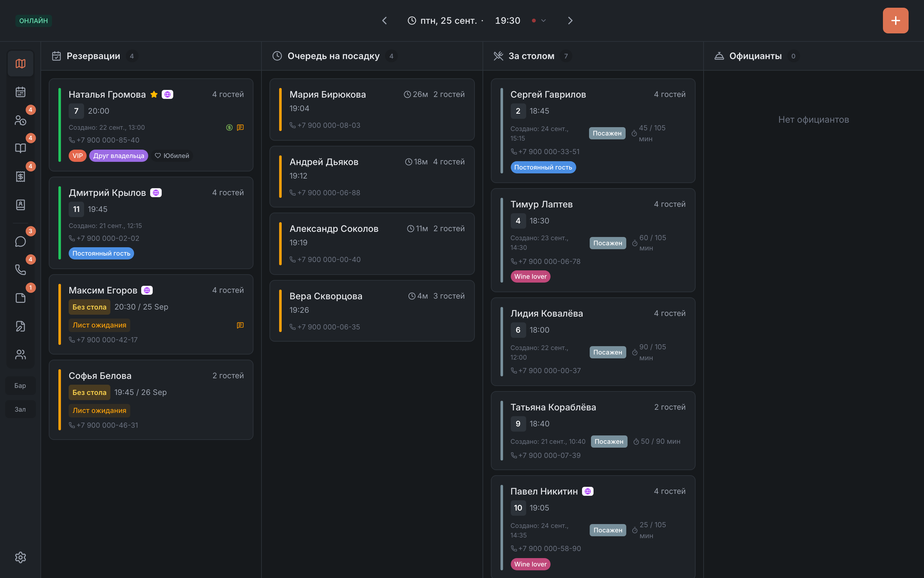Select the Бар hall tab

(x=20, y=386)
